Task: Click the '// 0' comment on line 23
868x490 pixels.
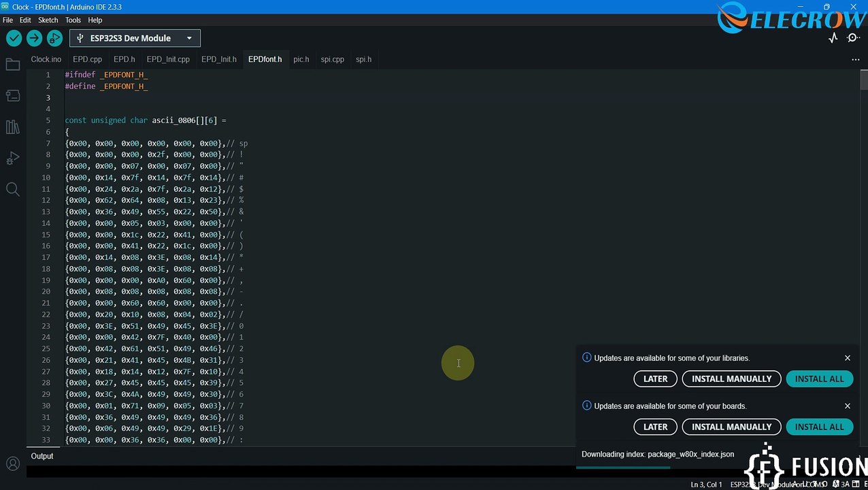Action: [235, 326]
